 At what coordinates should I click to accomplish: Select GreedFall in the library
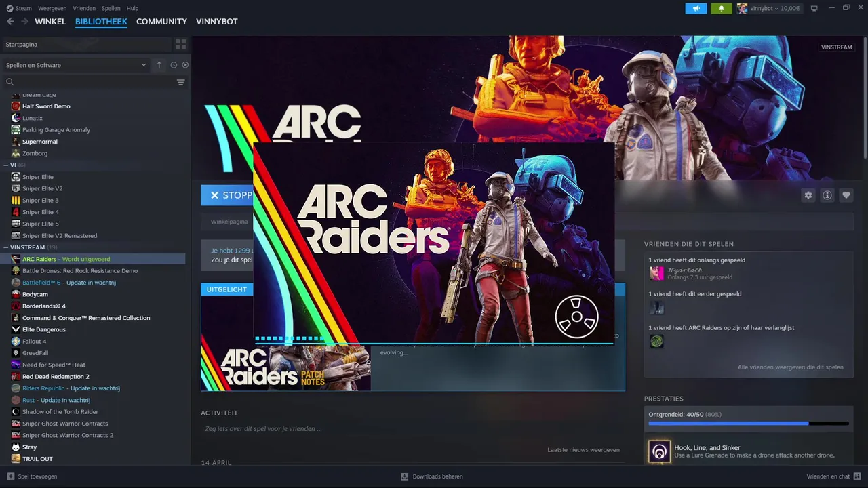click(35, 353)
